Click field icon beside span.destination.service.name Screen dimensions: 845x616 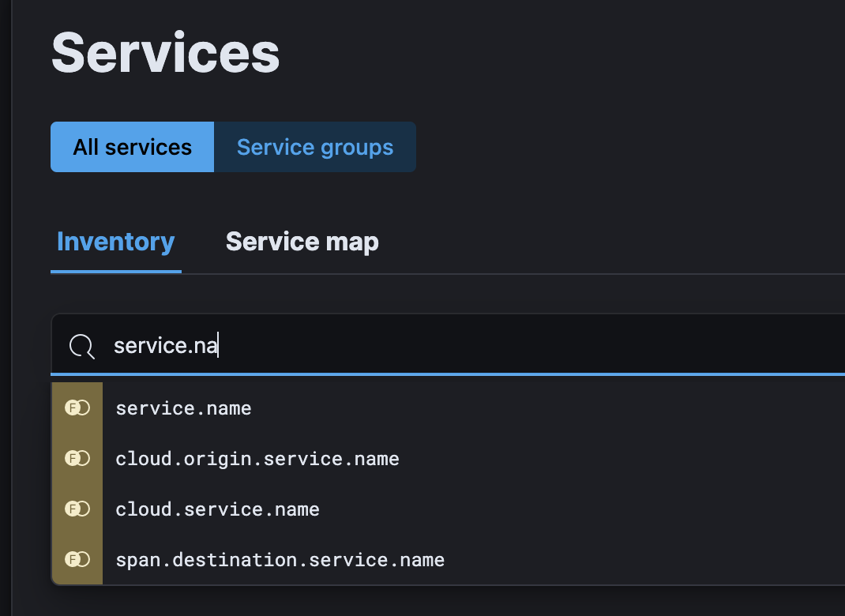tap(77, 559)
